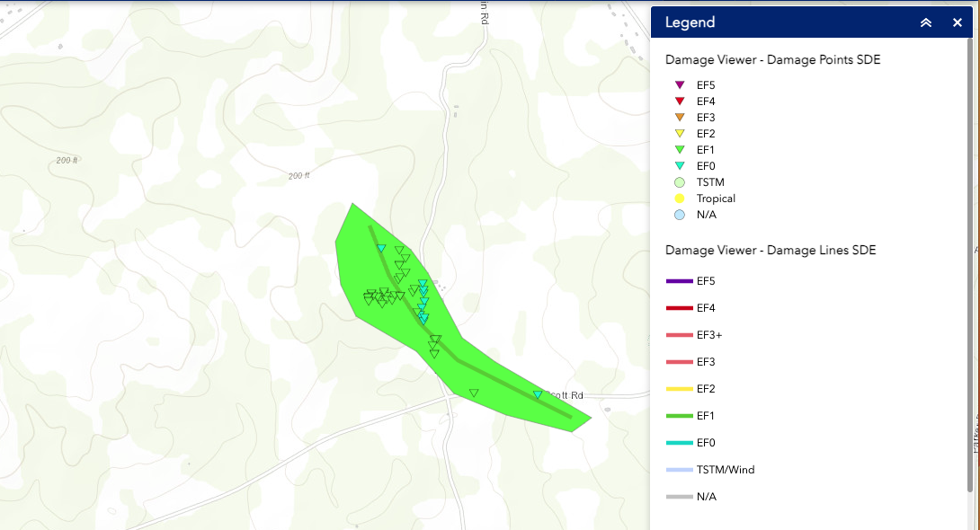Select the cyan EF0 marker beside Scott Rd label

[x=538, y=394]
